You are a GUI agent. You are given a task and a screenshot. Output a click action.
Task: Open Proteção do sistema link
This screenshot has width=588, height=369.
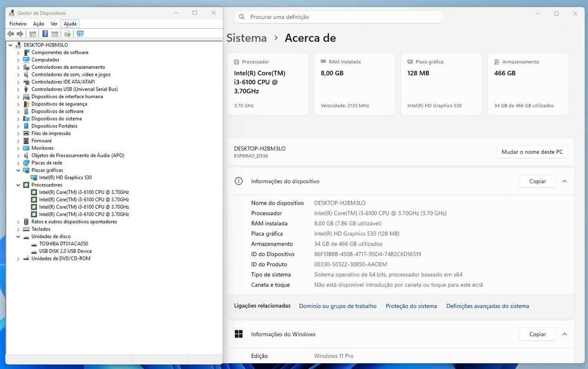tap(412, 306)
